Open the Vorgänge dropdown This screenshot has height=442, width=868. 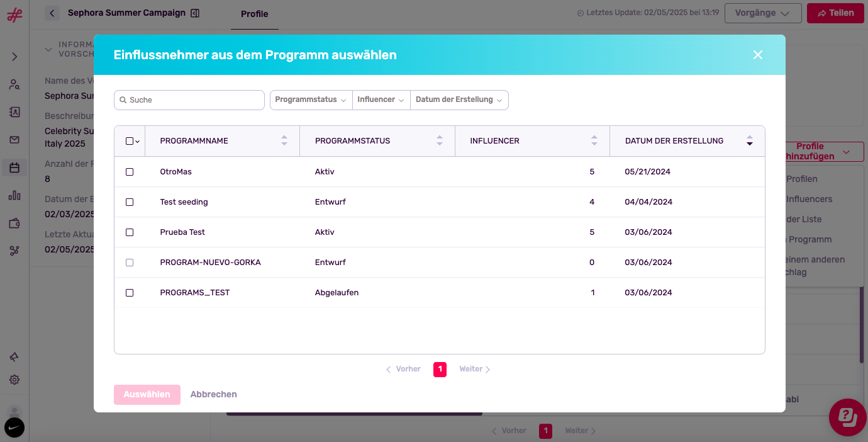pyautogui.click(x=763, y=13)
